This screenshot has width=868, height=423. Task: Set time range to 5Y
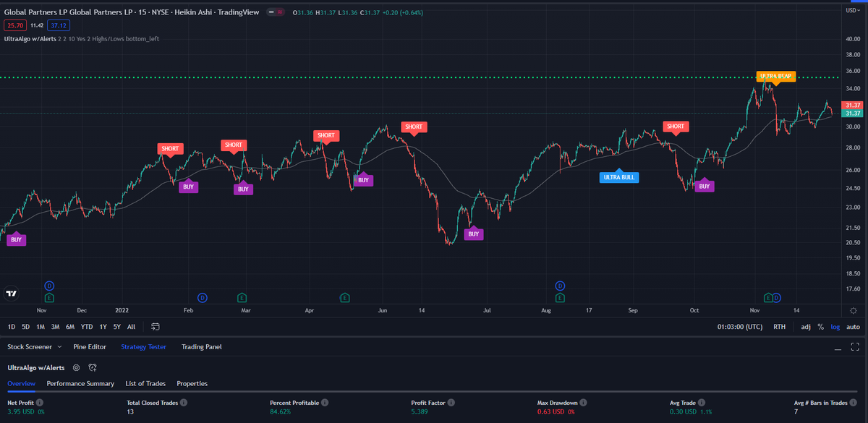click(x=117, y=327)
